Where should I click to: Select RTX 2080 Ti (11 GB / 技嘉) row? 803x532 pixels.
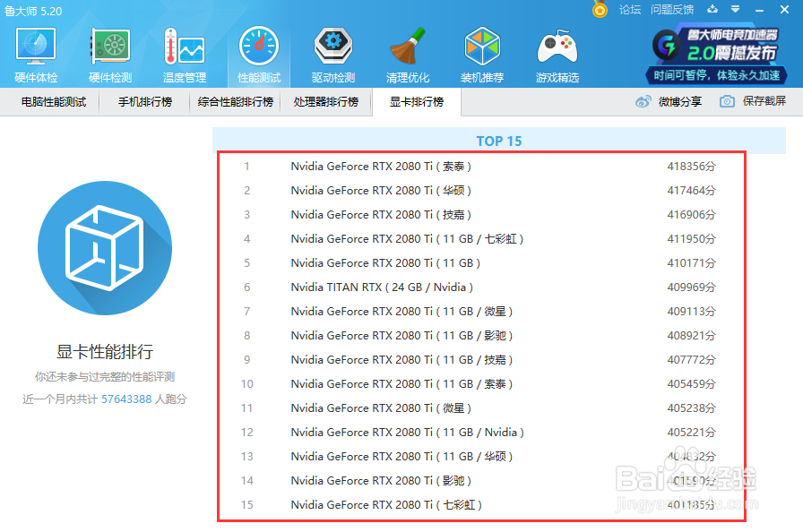[x=481, y=360]
